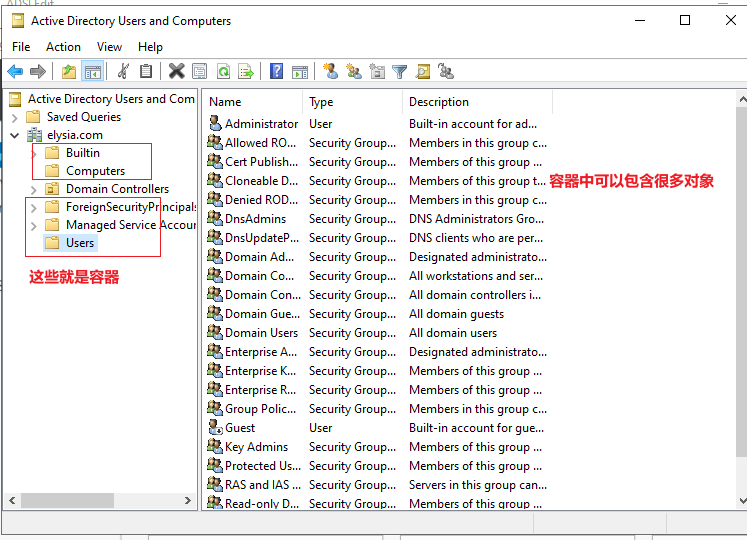Open Help via blue question mark icon
The width and height of the screenshot is (747, 540).
(276, 71)
